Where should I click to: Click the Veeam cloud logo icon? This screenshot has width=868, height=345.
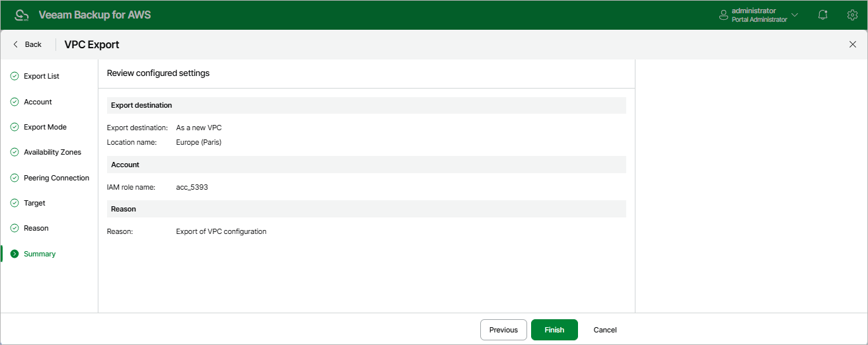[x=22, y=15]
